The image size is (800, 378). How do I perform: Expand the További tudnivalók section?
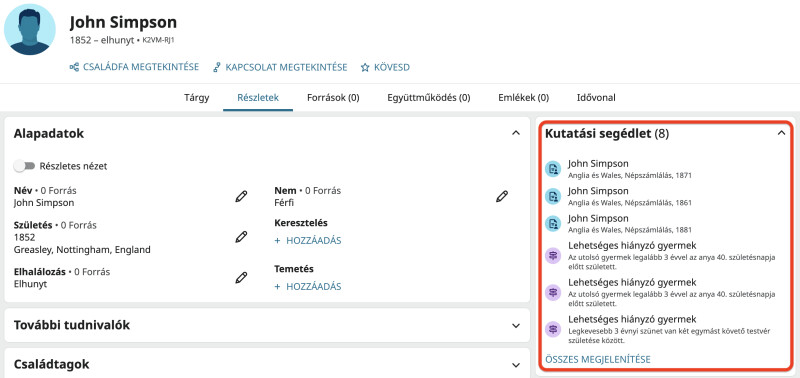516,325
